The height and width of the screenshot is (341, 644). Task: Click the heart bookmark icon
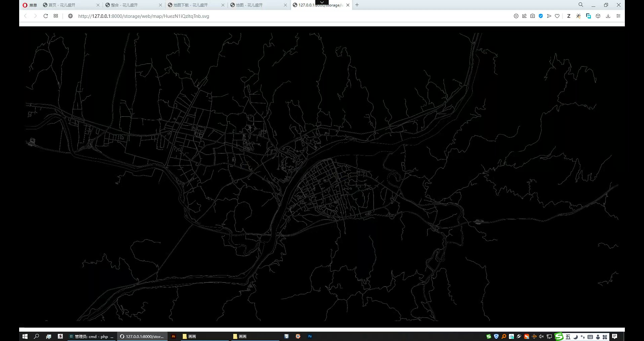[557, 16]
